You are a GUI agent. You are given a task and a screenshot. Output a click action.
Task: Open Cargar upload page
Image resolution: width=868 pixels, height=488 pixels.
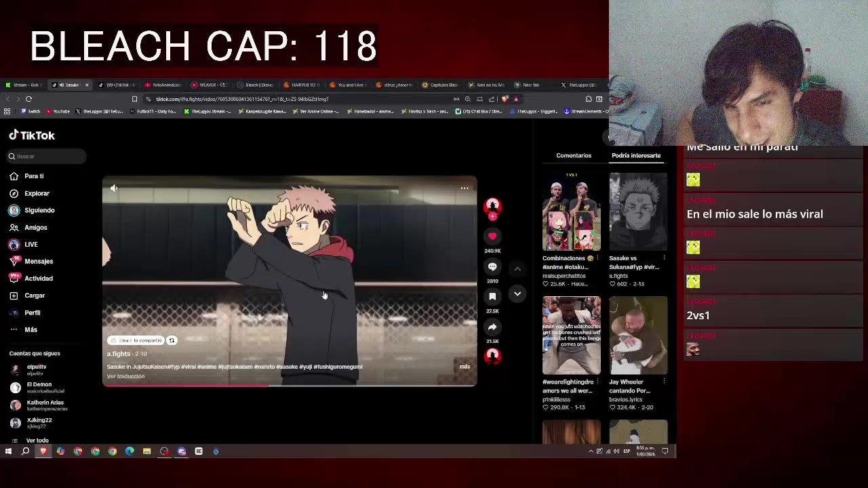pyautogui.click(x=27, y=296)
